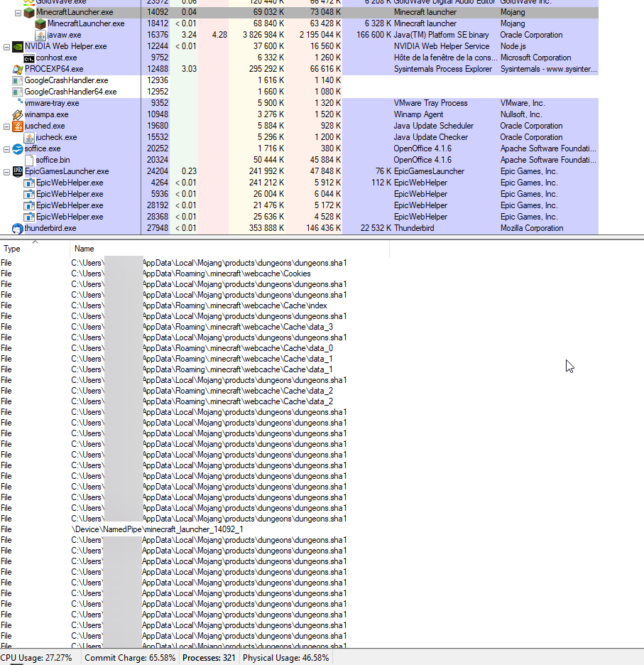
Task: Click the thunderbird.exe icon
Action: point(17,229)
